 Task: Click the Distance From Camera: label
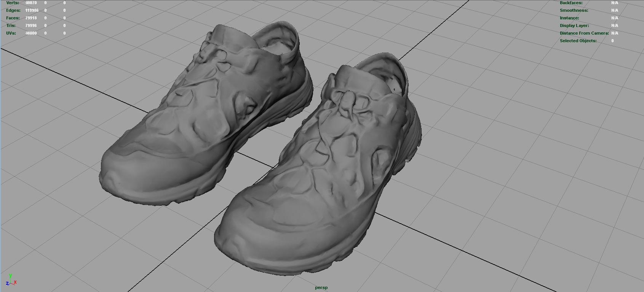584,33
